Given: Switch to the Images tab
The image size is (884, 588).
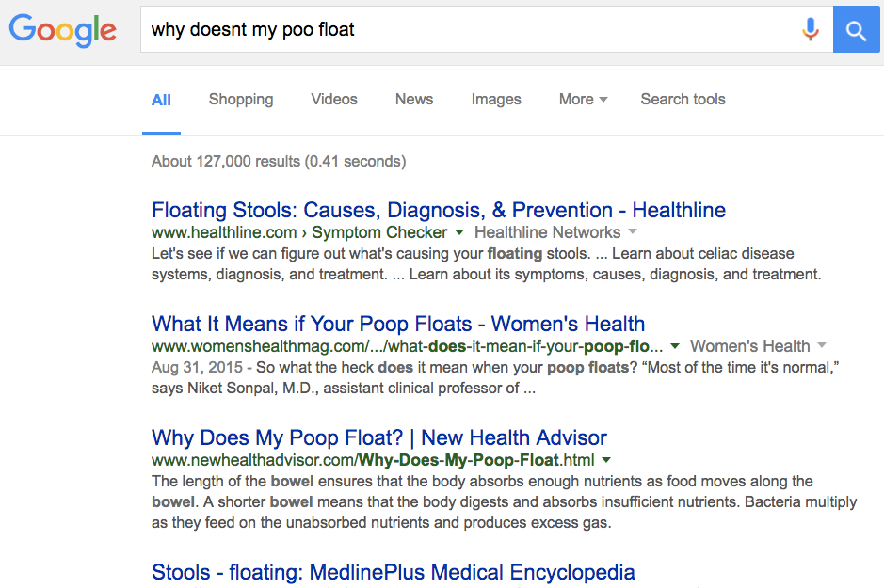Looking at the screenshot, I should point(496,99).
